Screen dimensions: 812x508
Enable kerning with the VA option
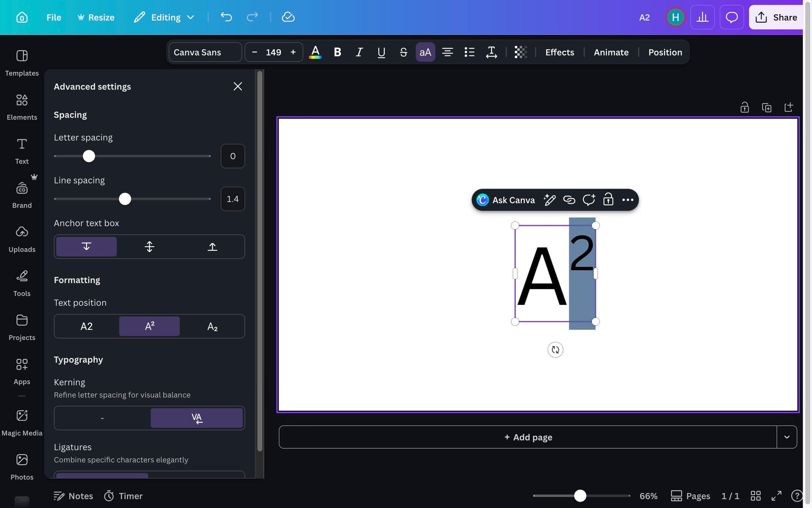click(x=196, y=418)
